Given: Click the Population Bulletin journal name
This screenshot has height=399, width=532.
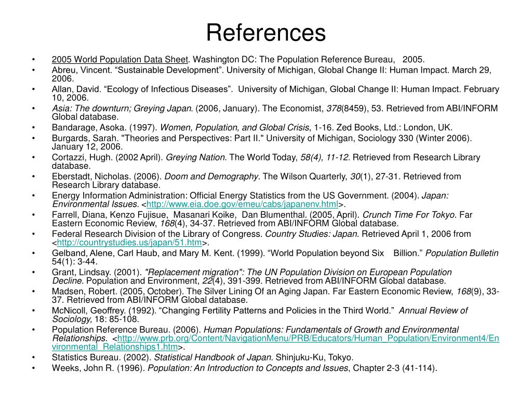Looking at the screenshot, I should pos(462,253).
